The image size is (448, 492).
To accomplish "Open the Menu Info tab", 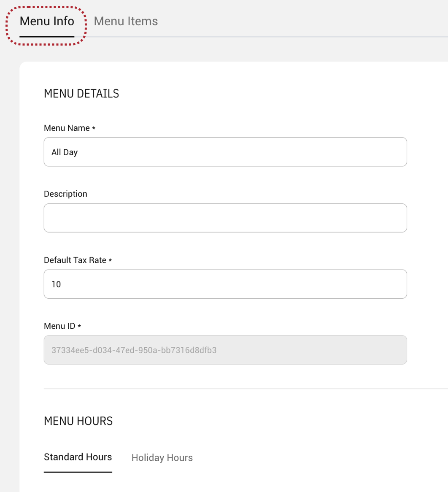I will click(47, 21).
